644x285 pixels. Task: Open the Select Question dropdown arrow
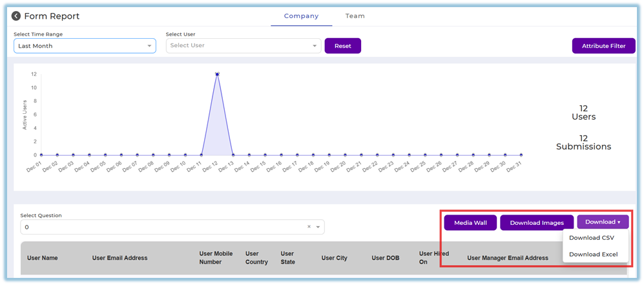[x=318, y=227]
